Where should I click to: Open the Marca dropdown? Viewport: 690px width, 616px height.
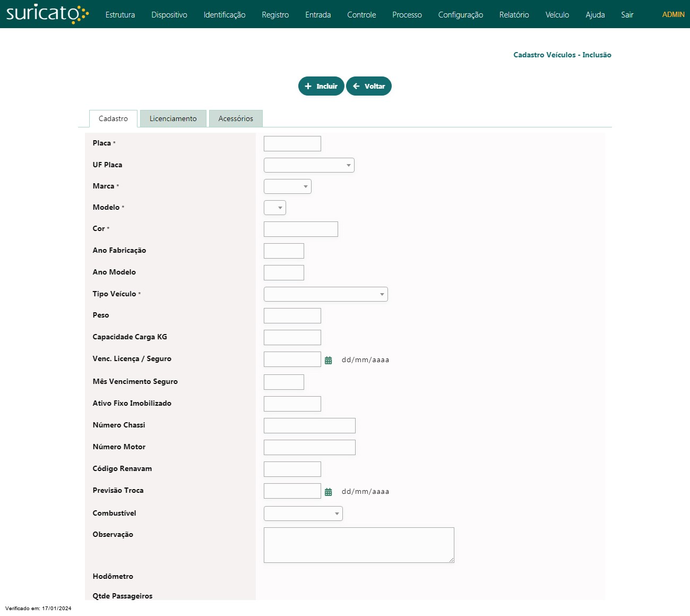point(287,186)
